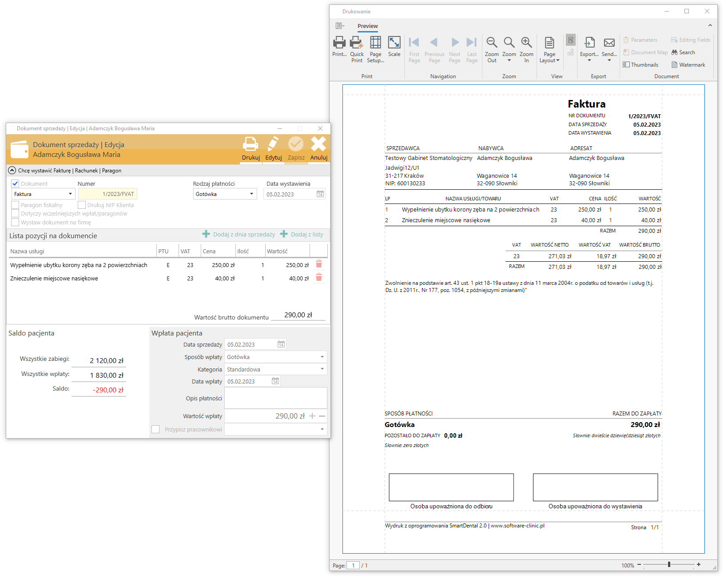The width and height of the screenshot is (728, 579).
Task: Click the Parameters button in Document group
Action: [x=640, y=40]
